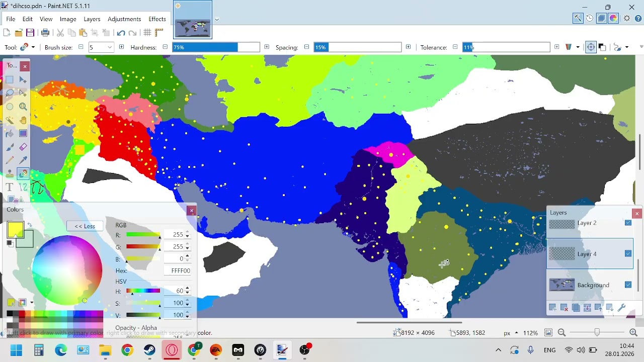Open the Effects menu
The width and height of the screenshot is (644, 362).
157,19
